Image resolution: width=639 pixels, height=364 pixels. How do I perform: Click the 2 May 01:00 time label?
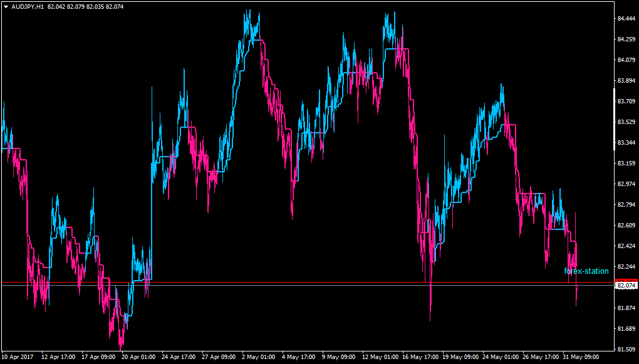259,356
